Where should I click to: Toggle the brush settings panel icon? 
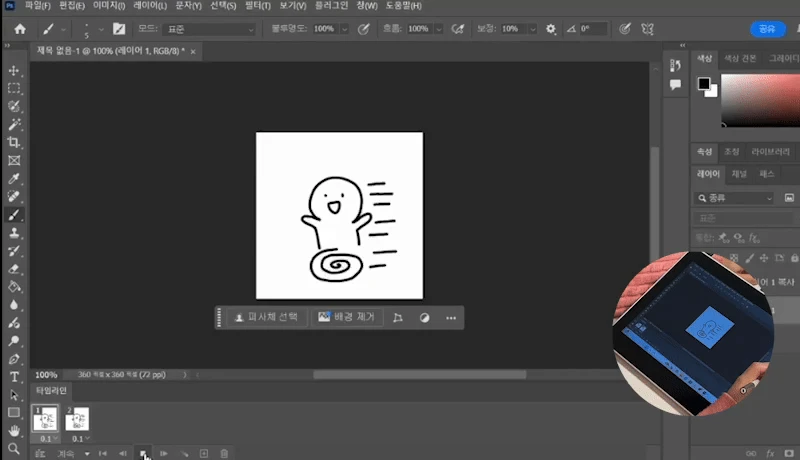(119, 29)
